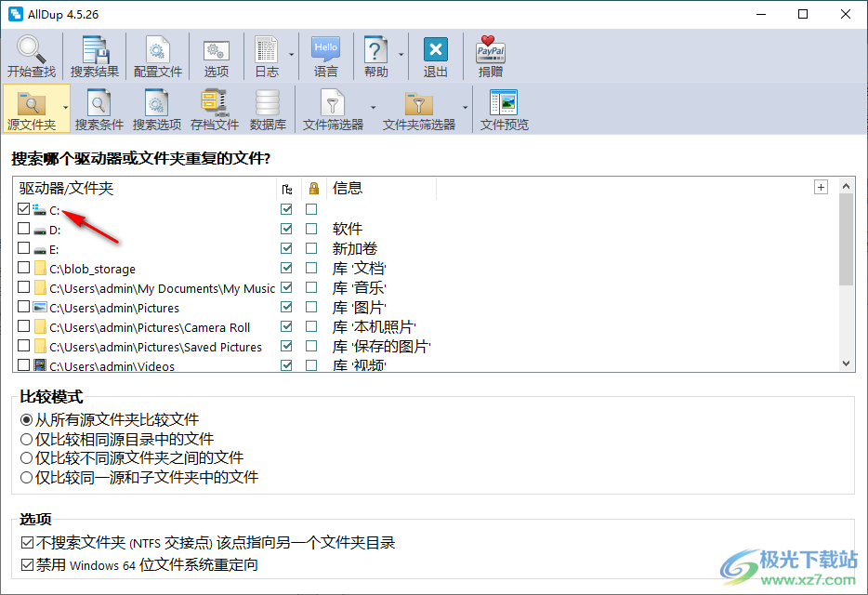Select the 源文件夹 source folder tab
The image size is (868, 595).
(32, 109)
